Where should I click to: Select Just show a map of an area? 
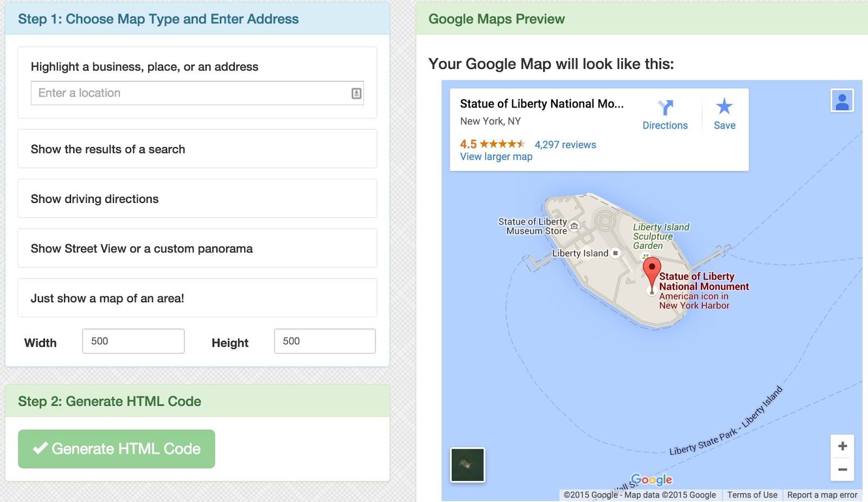pyautogui.click(x=197, y=298)
